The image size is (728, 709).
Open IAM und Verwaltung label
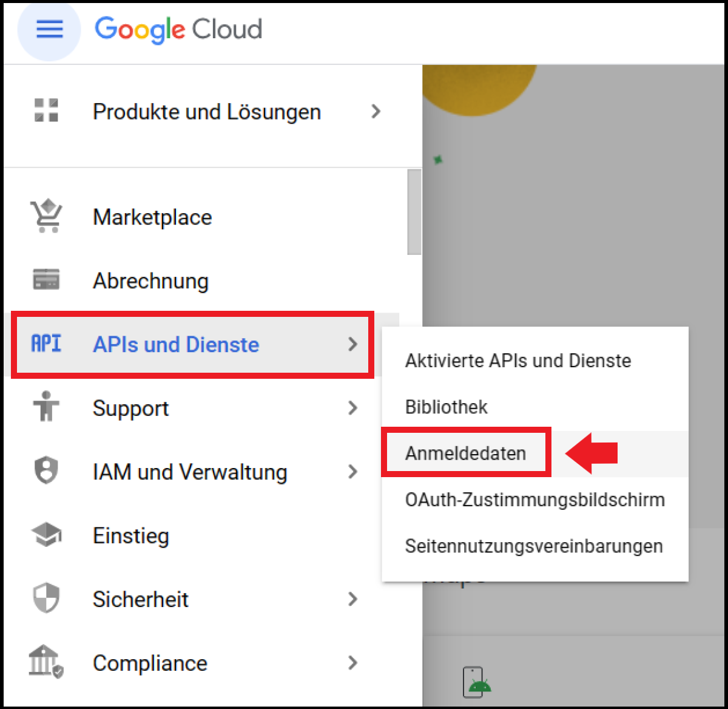coord(190,472)
